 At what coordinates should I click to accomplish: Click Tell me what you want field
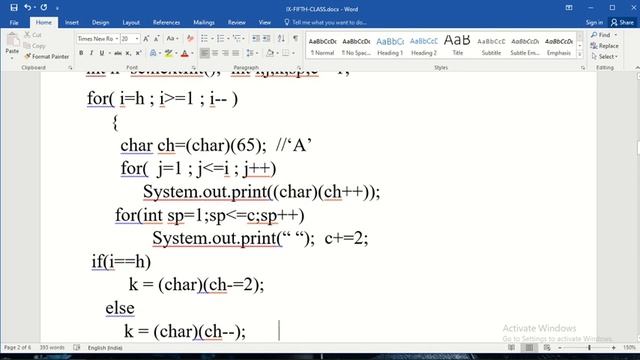[x=325, y=22]
